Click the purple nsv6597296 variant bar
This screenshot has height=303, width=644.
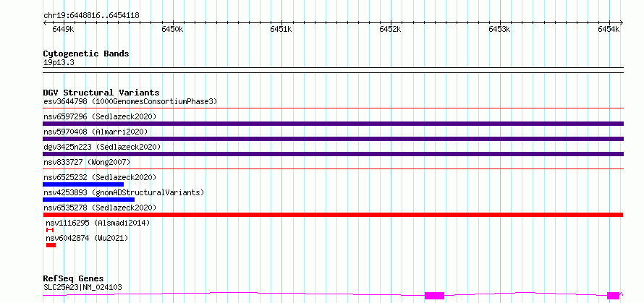pyautogui.click(x=333, y=124)
